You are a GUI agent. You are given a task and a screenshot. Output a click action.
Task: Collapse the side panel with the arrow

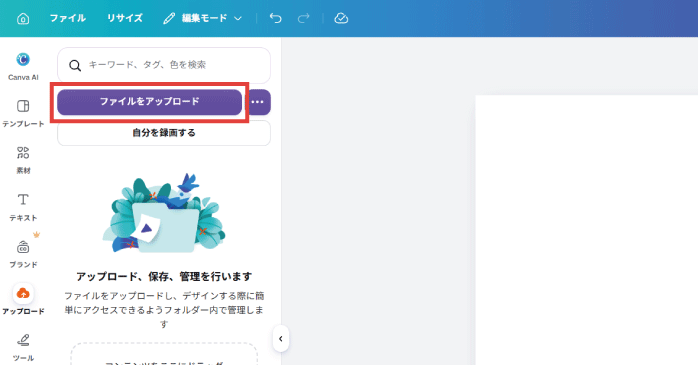(x=280, y=339)
